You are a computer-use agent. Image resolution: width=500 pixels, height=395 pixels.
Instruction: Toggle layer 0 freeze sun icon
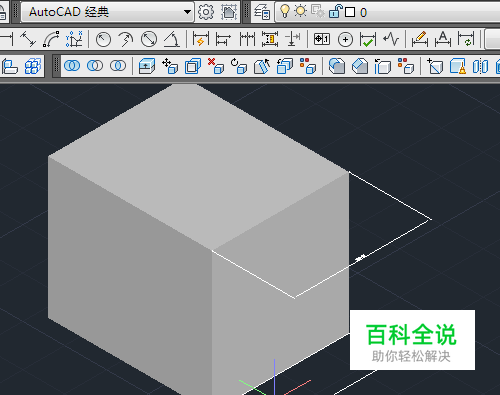point(300,11)
